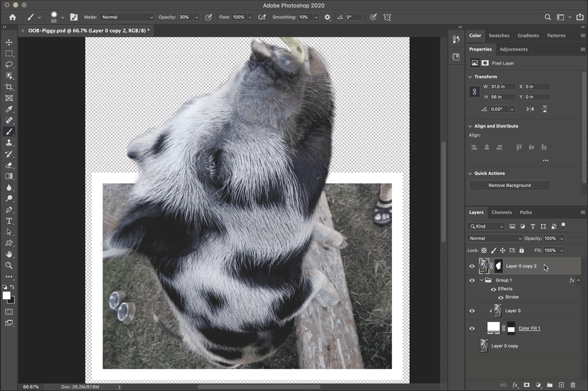Select the Path Selection tool
Screen dimensions: 588x391
click(9, 232)
